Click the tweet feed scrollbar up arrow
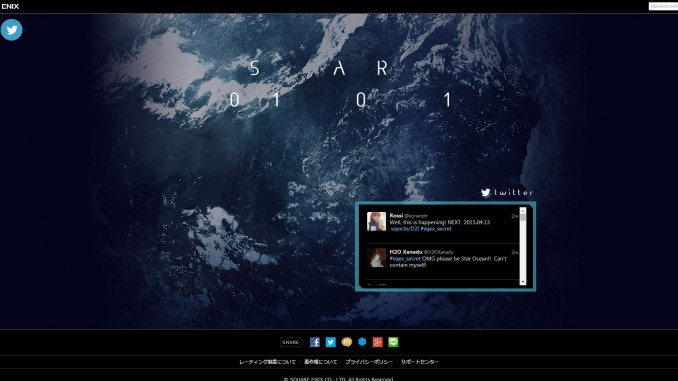Screen dimensions: 678x381 523,211
